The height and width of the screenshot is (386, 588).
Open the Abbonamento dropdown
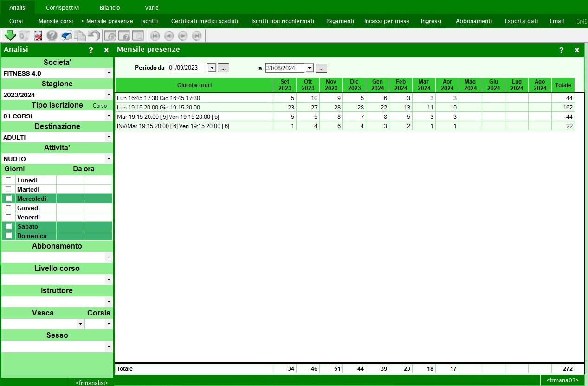tap(109, 257)
